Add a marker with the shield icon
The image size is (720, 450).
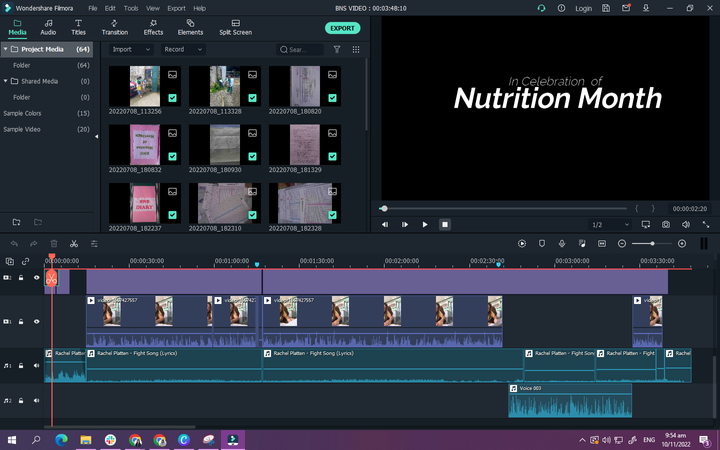point(542,243)
